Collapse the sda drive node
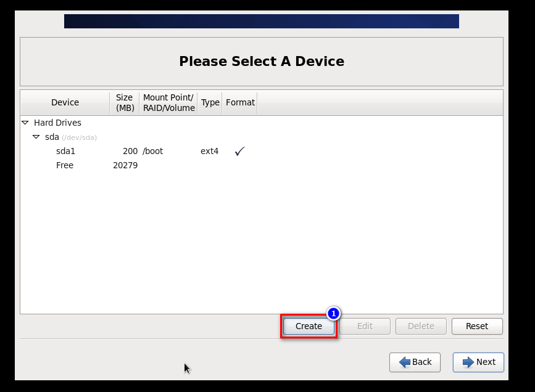 (x=36, y=137)
